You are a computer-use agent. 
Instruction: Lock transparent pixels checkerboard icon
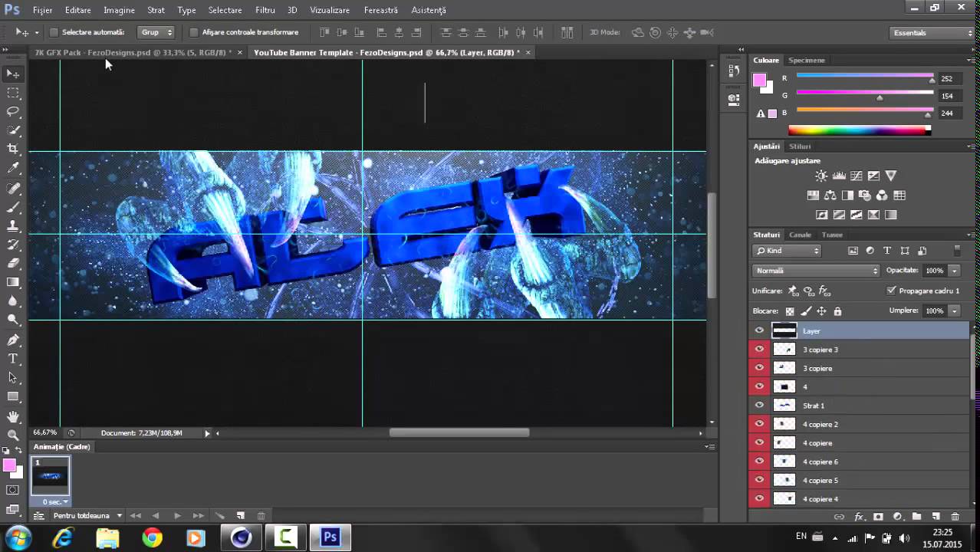pyautogui.click(x=790, y=311)
